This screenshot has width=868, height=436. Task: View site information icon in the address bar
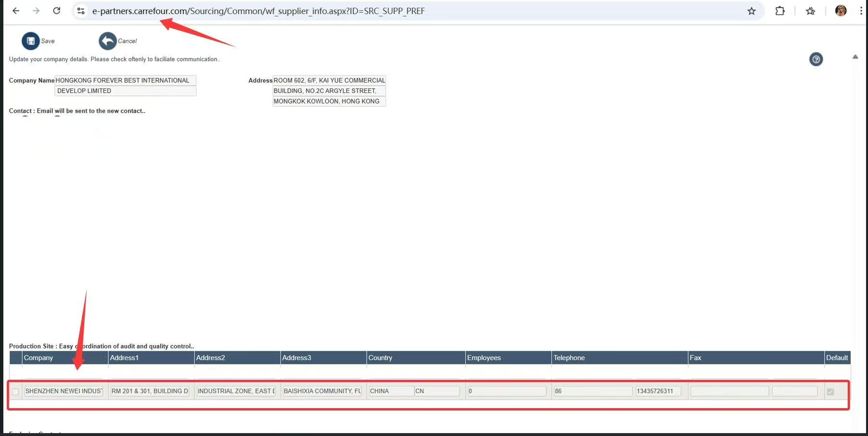coord(80,11)
